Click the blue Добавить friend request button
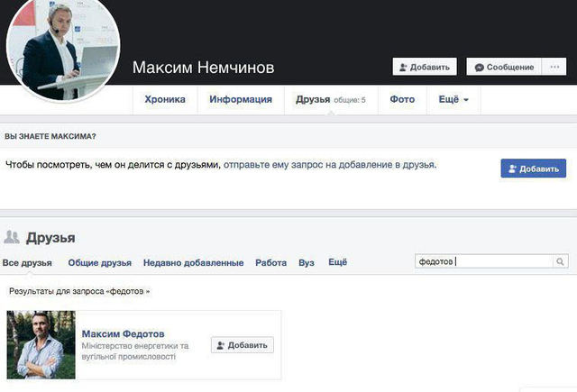 [x=534, y=169]
